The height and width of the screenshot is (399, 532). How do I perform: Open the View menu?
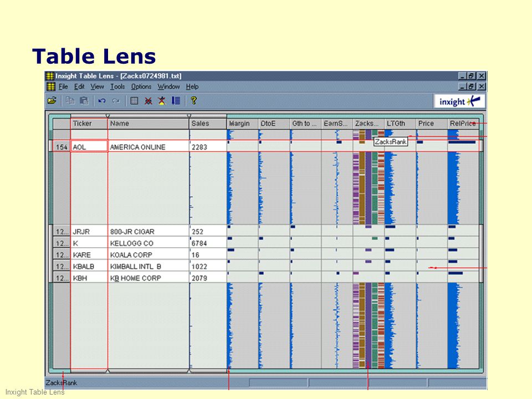(97, 86)
